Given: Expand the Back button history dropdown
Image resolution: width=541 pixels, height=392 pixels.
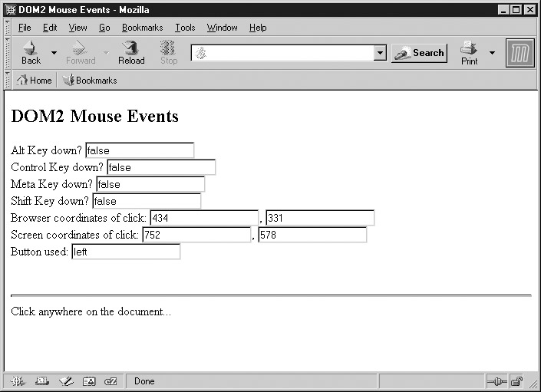Looking at the screenshot, I should 54,53.
